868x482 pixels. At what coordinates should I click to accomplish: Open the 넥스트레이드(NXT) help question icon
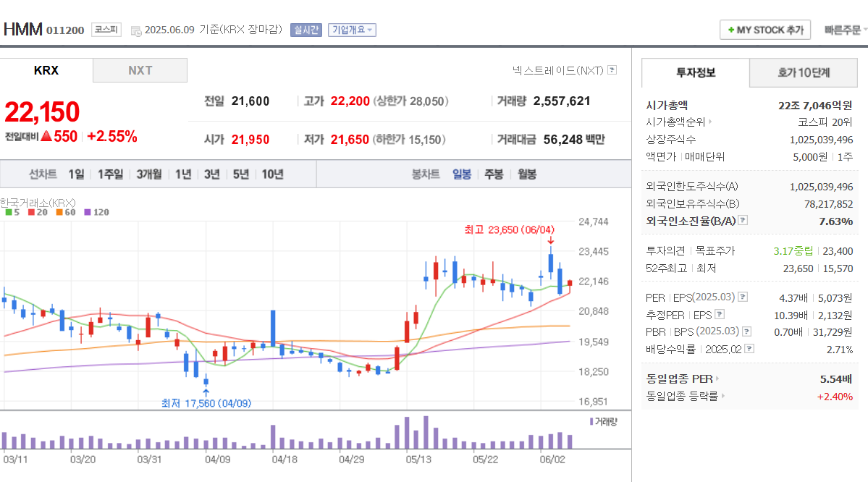coord(612,69)
